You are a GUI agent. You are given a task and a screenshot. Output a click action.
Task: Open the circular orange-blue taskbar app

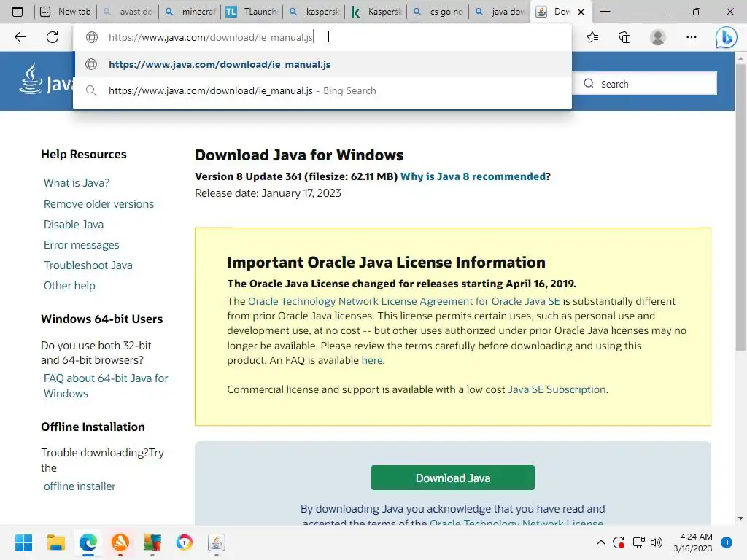(x=185, y=542)
